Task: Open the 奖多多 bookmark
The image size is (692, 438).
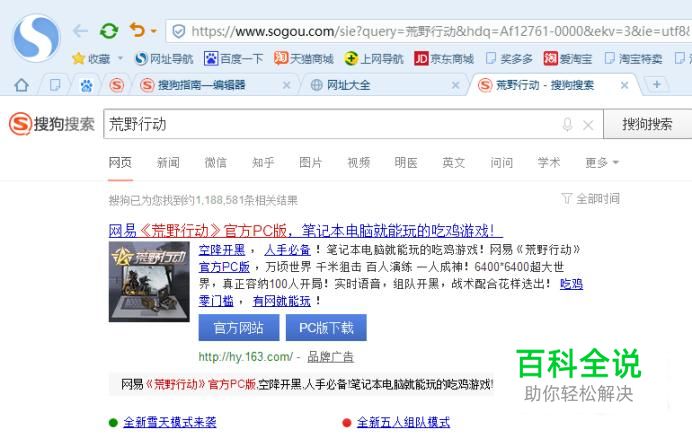Action: tap(509, 58)
